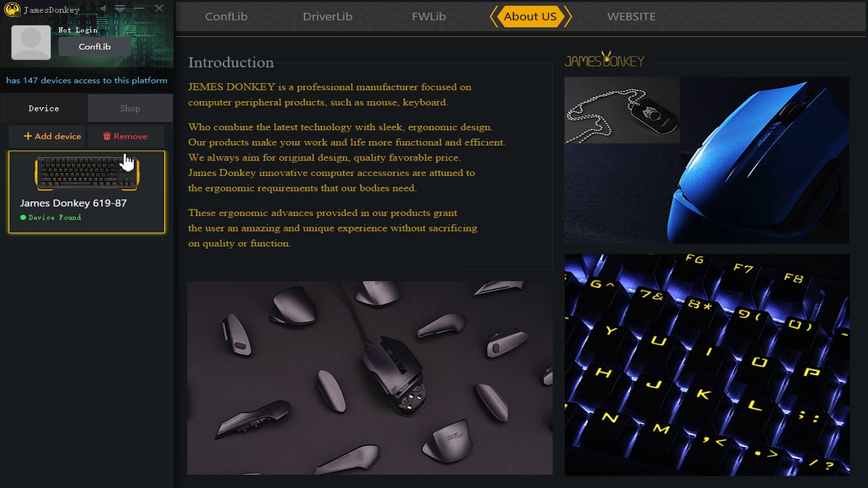Click the backlit keyboard product image

point(707,365)
